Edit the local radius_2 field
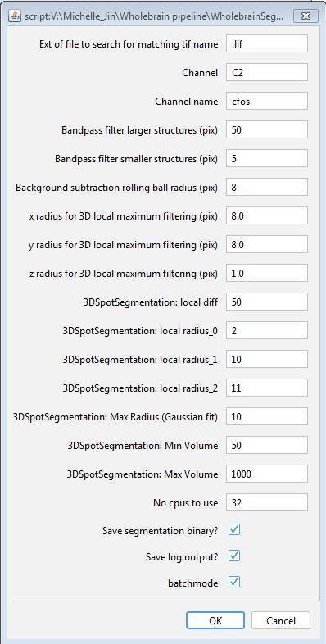326x644 pixels. click(267, 388)
